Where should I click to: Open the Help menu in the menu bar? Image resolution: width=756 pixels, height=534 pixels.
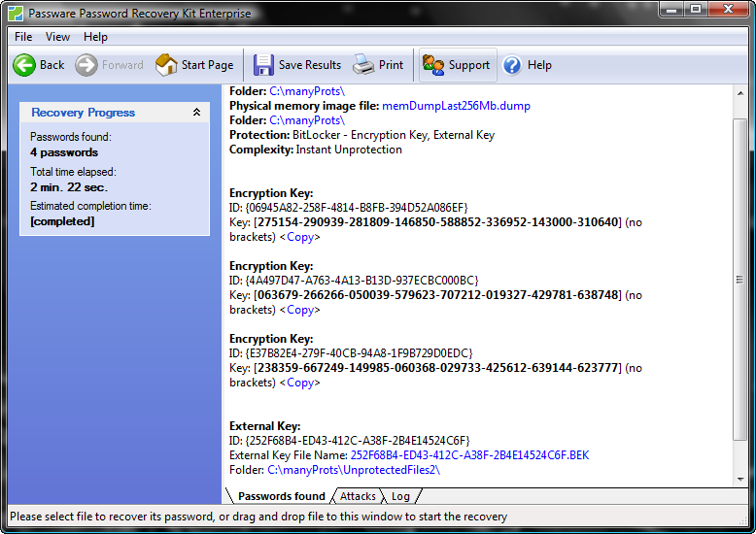coord(95,37)
